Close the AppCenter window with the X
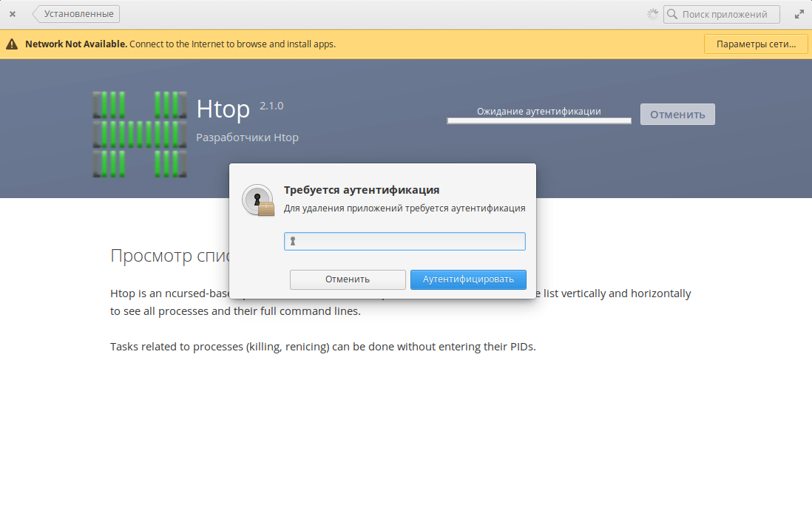Image resolution: width=812 pixels, height=516 pixels. (x=13, y=14)
